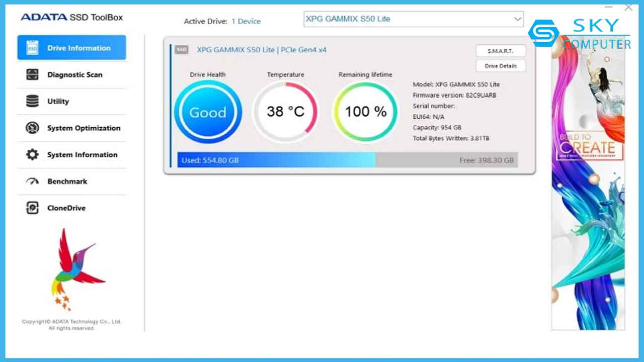Open the Utility section
The height and width of the screenshot is (362, 644).
point(71,101)
